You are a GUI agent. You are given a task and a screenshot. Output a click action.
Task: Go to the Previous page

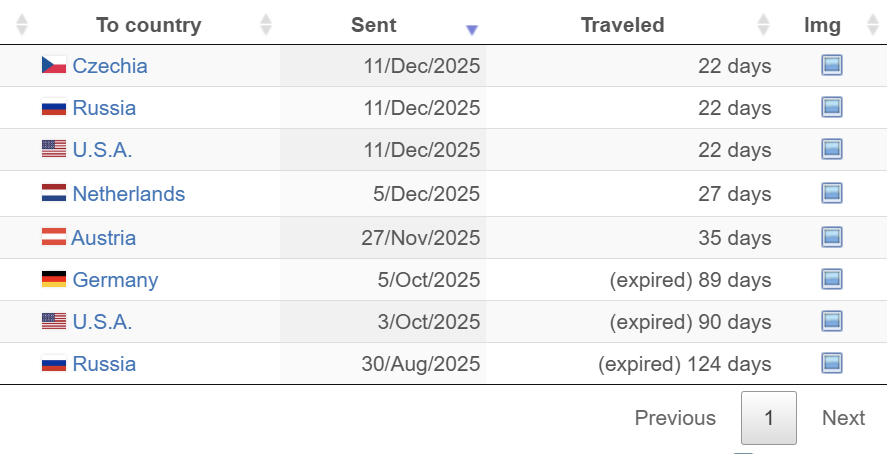(x=675, y=418)
